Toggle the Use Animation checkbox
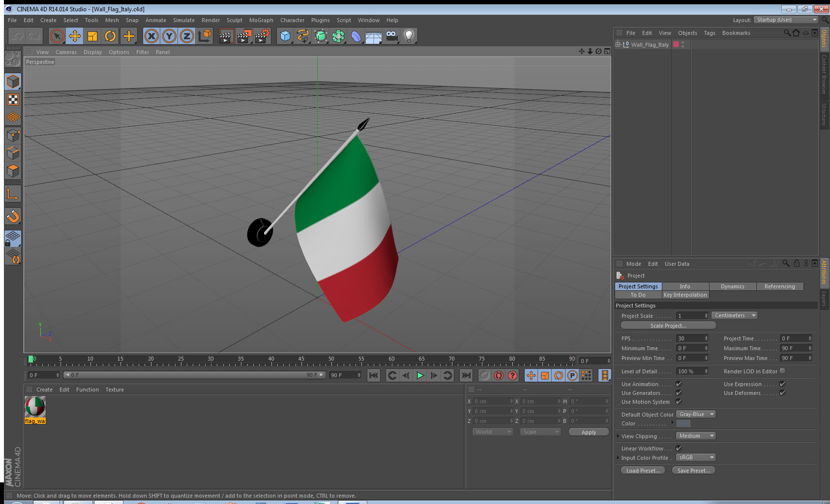Screen dimensions: 830x504 click(x=679, y=384)
